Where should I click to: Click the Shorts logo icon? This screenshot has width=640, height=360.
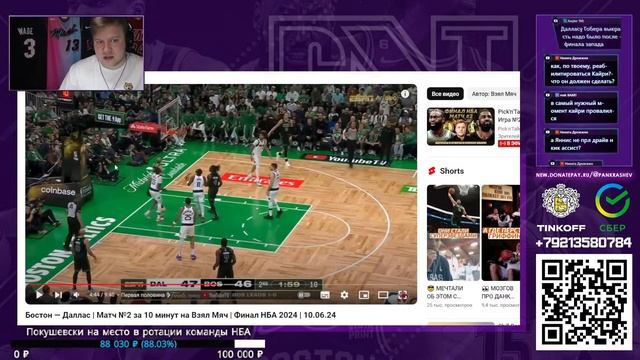click(x=432, y=171)
